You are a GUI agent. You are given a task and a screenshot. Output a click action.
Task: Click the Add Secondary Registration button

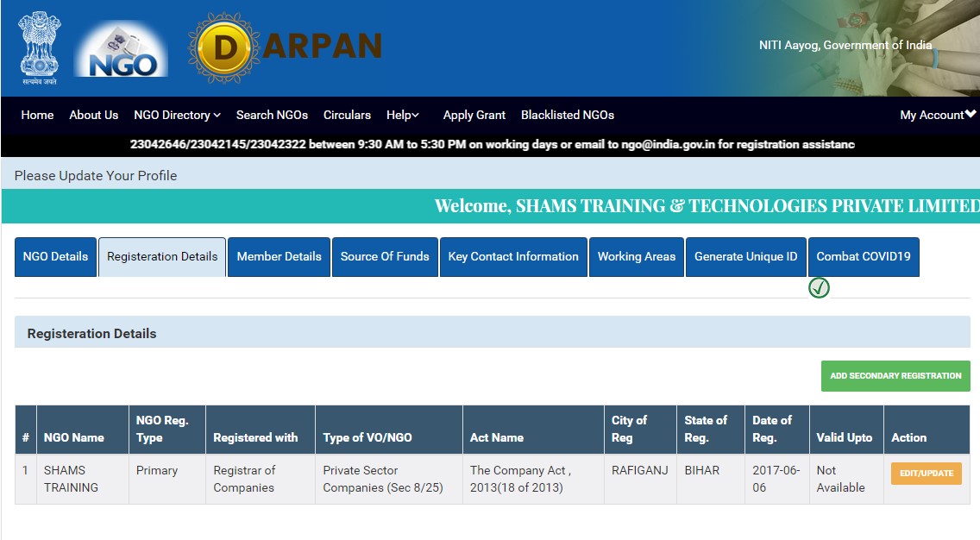895,376
